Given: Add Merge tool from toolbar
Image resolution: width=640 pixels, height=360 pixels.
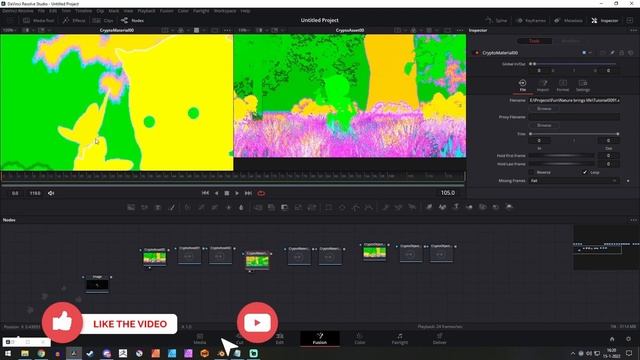Looking at the screenshot, I should pos(258,207).
